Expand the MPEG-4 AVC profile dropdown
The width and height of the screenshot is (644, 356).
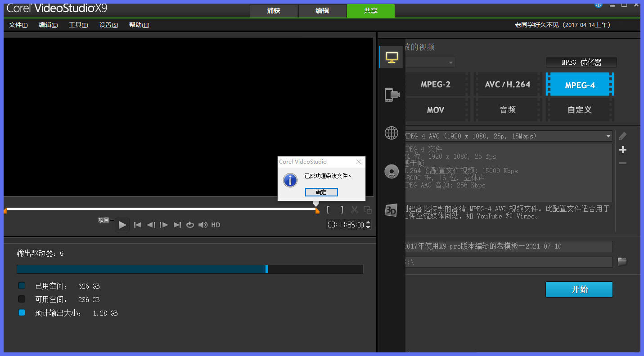pos(608,136)
